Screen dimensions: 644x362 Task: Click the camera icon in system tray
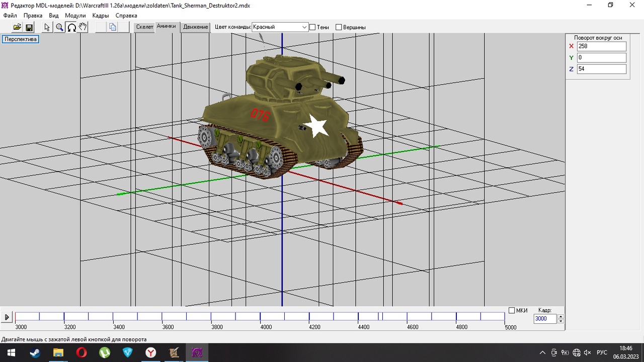click(554, 352)
